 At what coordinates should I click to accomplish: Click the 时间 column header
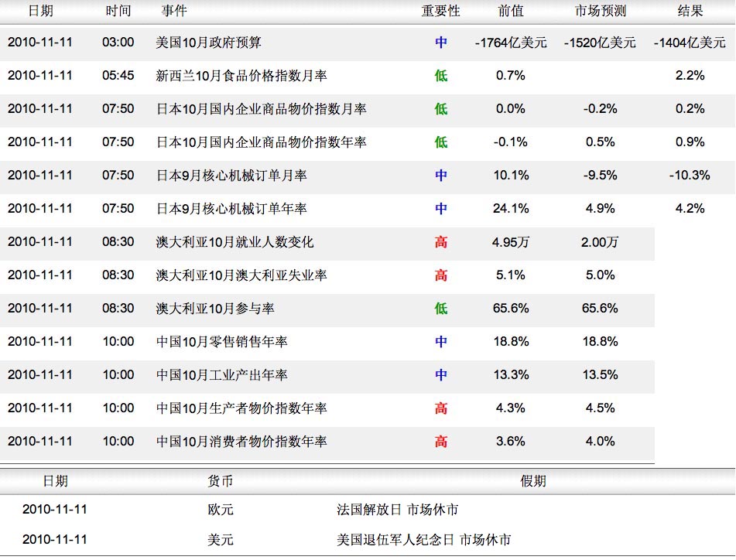118,11
